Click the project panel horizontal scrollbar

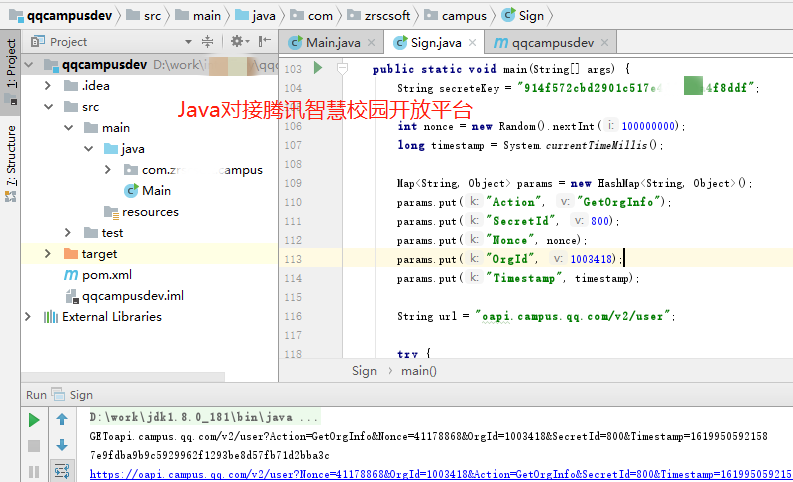(x=123, y=377)
